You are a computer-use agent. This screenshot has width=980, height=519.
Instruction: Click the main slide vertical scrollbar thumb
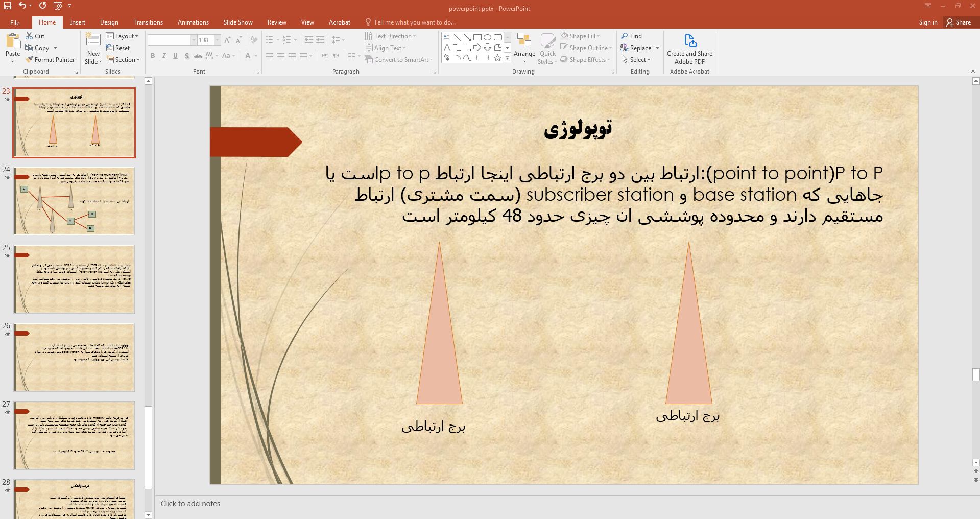[x=976, y=374]
